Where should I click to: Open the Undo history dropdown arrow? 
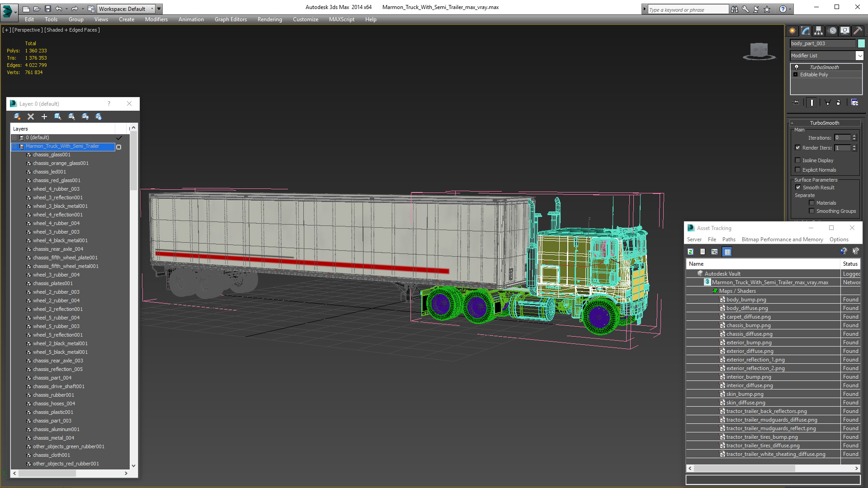66,9
